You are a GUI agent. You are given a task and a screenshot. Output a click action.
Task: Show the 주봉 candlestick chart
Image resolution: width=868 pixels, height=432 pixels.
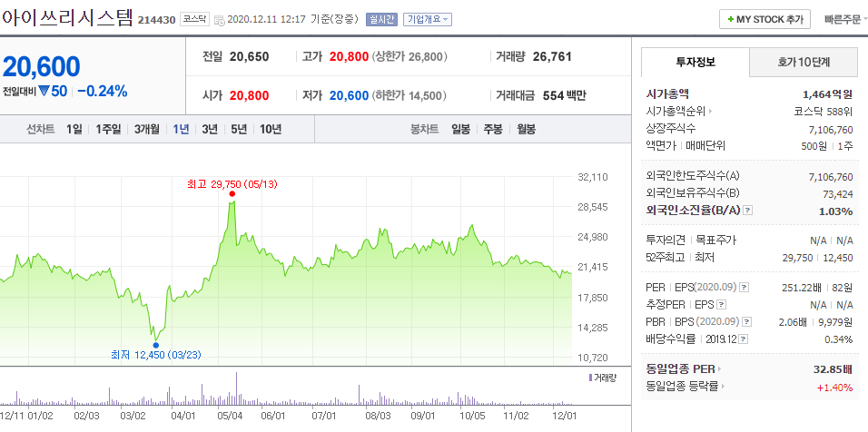pos(493,130)
